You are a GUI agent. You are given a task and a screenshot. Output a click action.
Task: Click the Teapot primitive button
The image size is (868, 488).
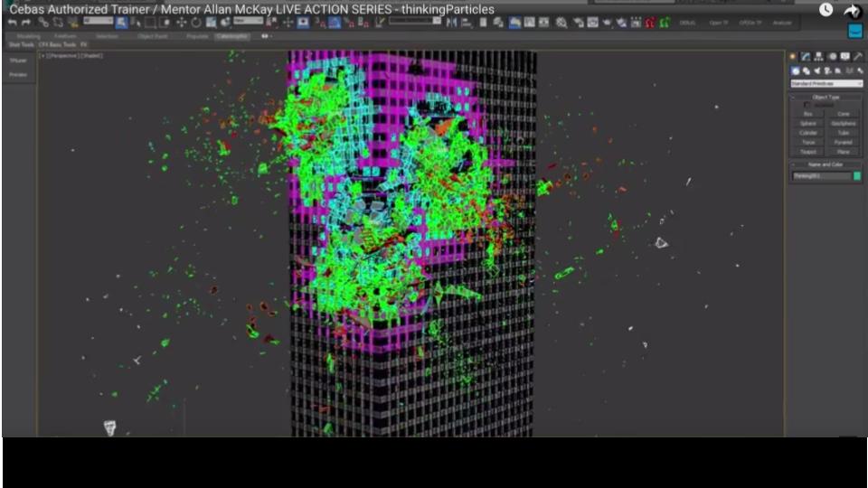click(x=808, y=151)
